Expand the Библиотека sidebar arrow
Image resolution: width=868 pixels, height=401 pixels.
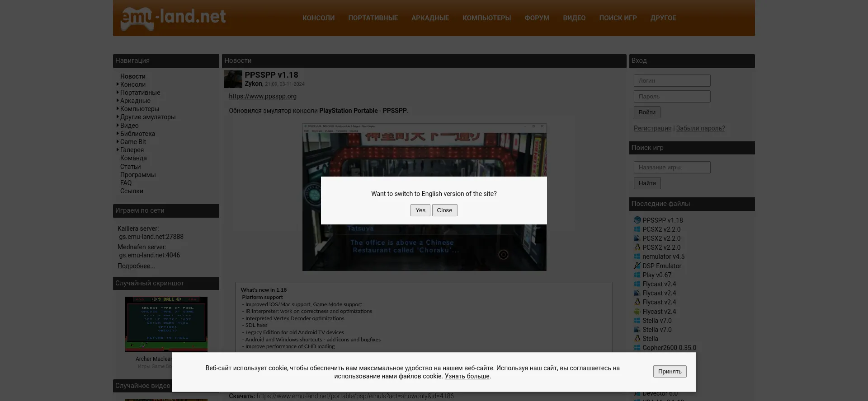(x=118, y=134)
